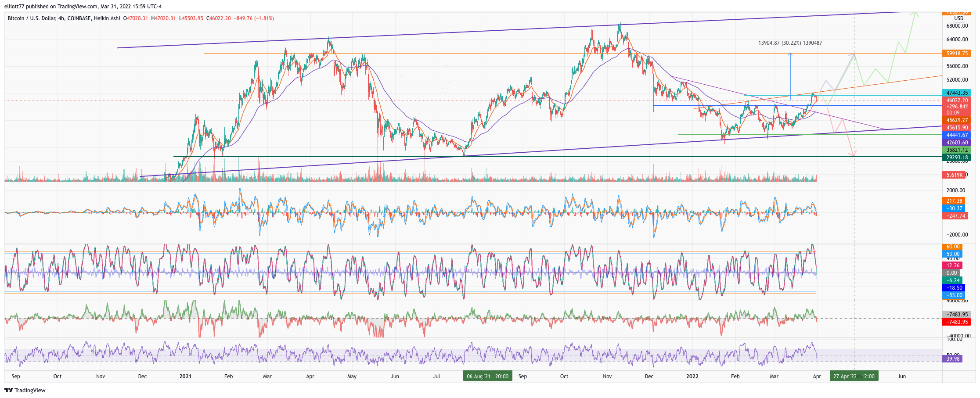
Task: Select the blue 53.00 level label
Action: coord(952,254)
